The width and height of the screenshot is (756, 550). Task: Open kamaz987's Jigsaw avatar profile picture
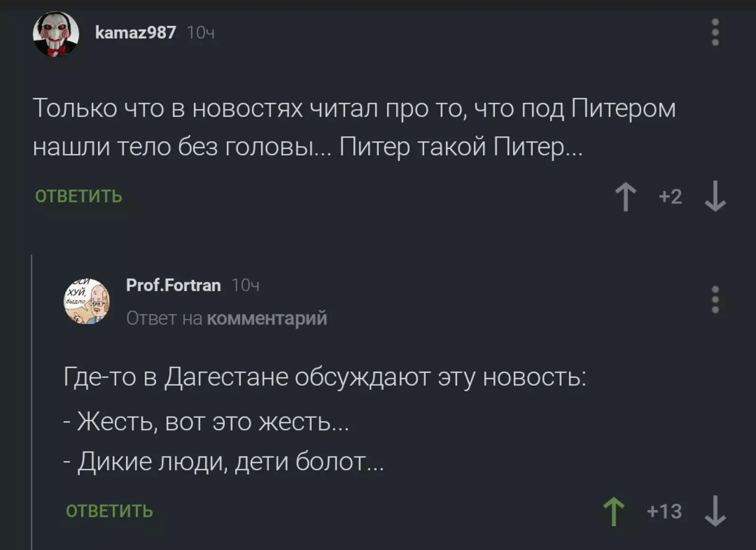pos(55,34)
